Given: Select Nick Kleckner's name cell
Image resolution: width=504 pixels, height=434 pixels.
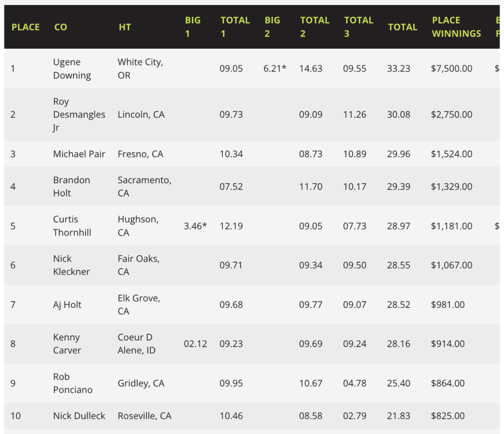Looking at the screenshot, I should point(71,265).
